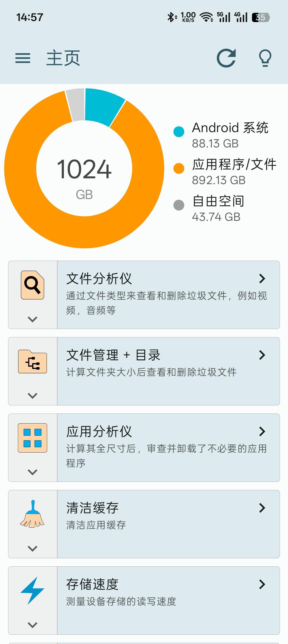This screenshot has height=644, width=288.
Task: Open the 应用分析仪 entry
Action: [168, 447]
